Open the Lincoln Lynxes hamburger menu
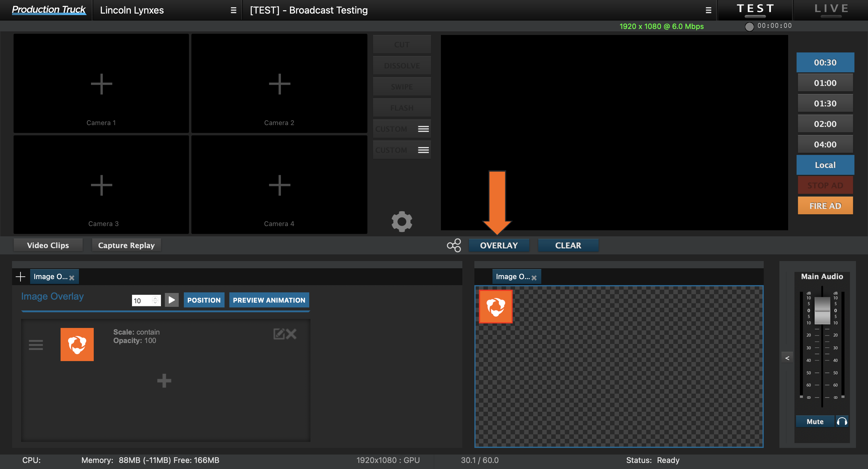The image size is (868, 469). (x=233, y=11)
